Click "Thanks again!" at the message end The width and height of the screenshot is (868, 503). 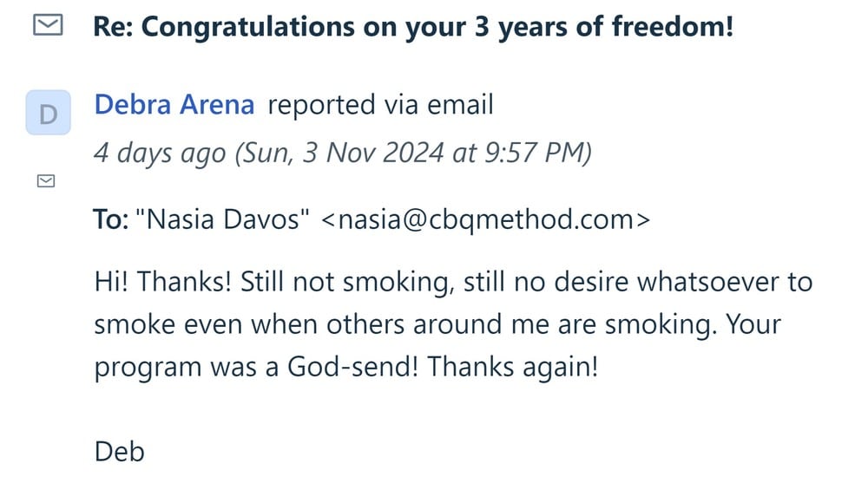pos(512,366)
